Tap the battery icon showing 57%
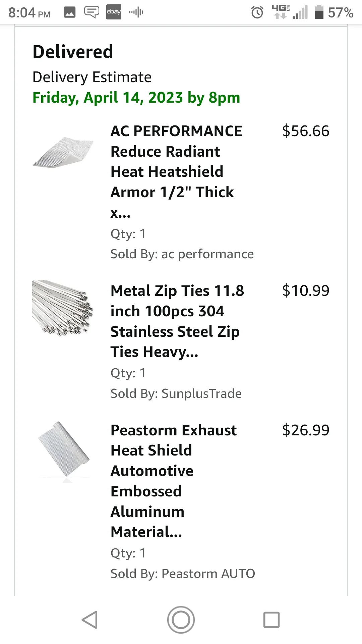The image size is (362, 644). click(319, 12)
